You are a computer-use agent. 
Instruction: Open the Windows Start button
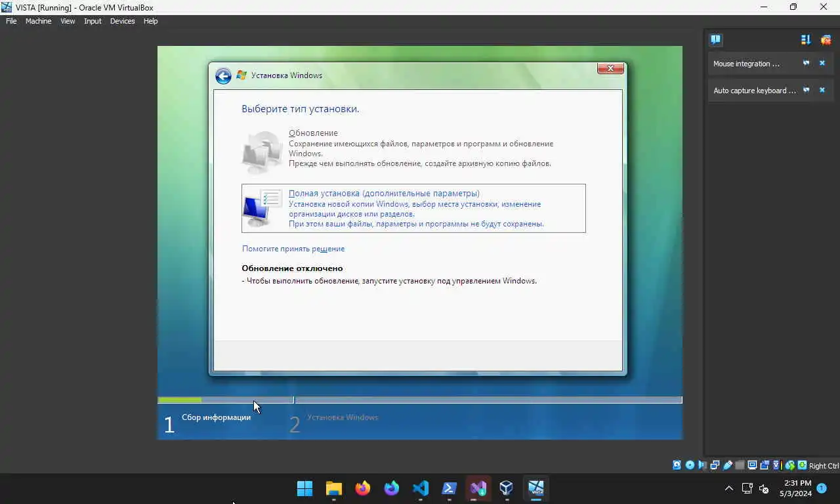(x=305, y=488)
